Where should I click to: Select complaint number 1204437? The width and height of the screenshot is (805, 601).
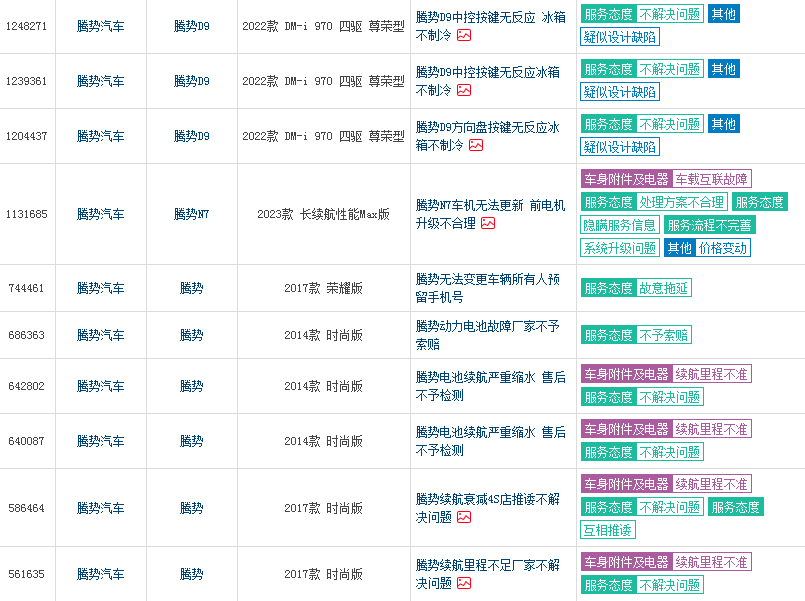(26, 136)
